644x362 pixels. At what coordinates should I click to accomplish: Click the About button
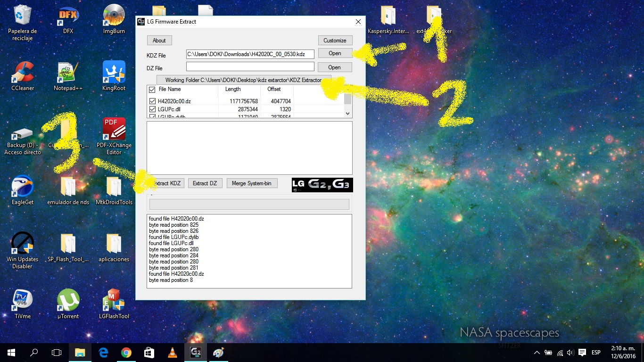tap(159, 41)
